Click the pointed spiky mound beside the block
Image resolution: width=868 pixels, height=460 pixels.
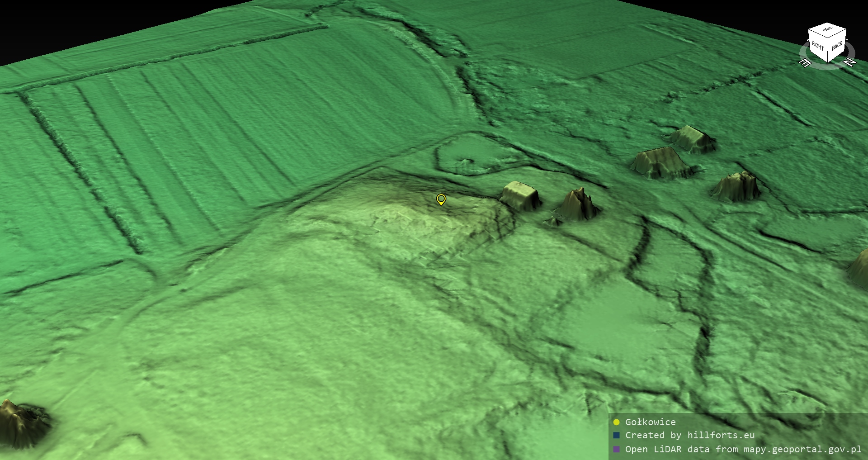pos(577,206)
